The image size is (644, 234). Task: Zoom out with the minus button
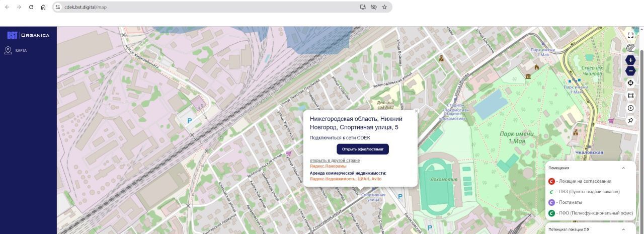[x=630, y=71]
